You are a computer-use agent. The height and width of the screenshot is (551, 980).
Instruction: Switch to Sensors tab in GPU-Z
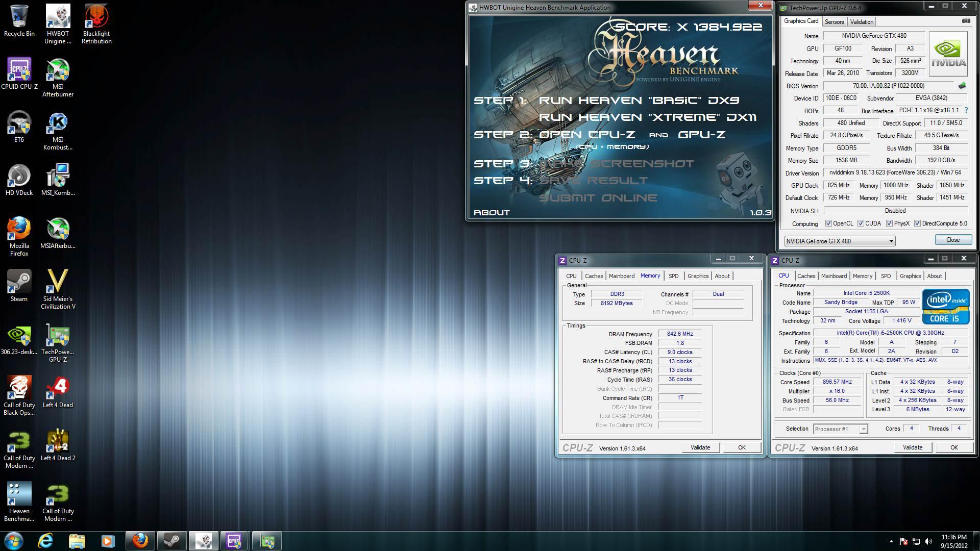coord(834,21)
